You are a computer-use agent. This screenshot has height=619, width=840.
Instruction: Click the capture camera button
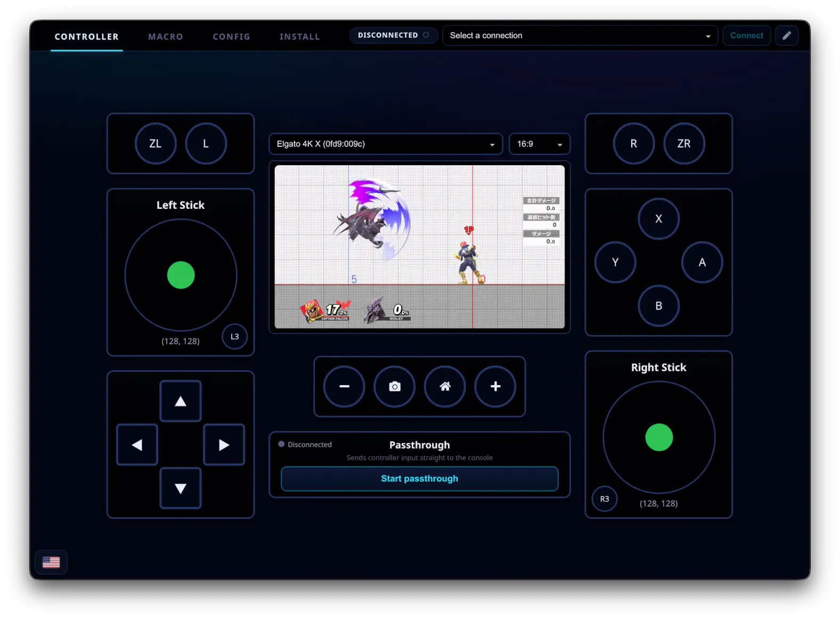[395, 387]
